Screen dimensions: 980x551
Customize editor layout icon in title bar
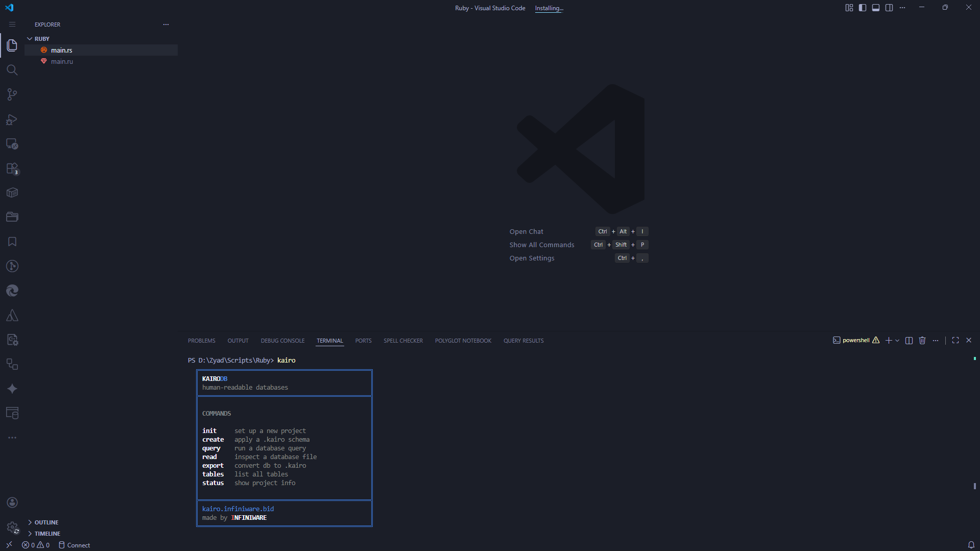(x=849, y=8)
